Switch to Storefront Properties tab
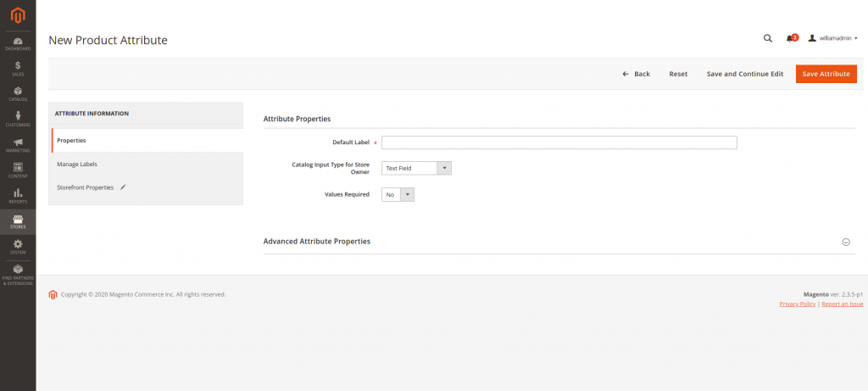The width and height of the screenshot is (868, 391). coord(86,187)
